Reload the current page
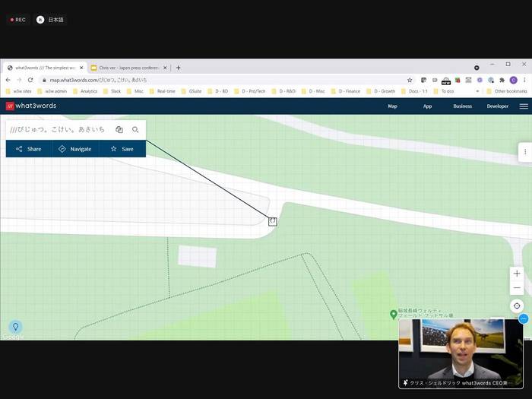This screenshot has width=532, height=399. [x=30, y=80]
